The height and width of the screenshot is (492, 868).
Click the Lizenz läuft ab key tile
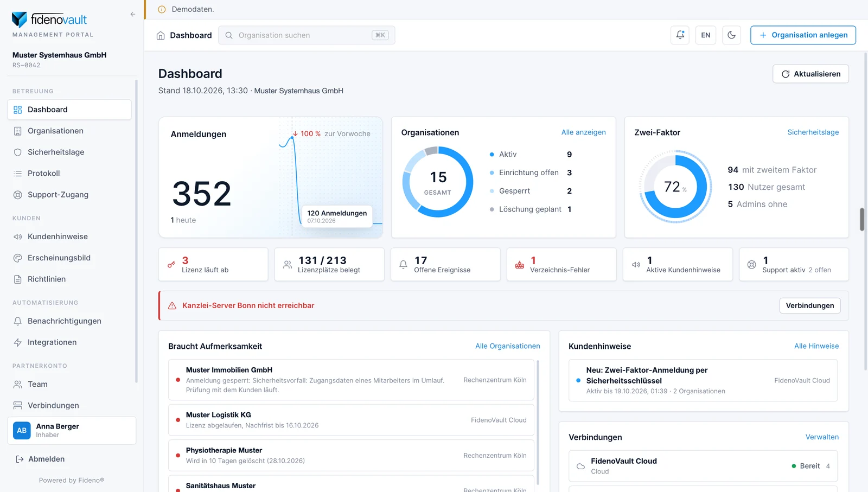click(213, 265)
